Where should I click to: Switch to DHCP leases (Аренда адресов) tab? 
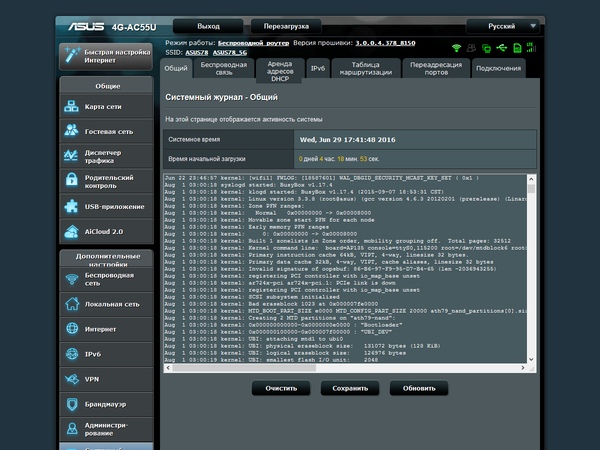coord(279,68)
